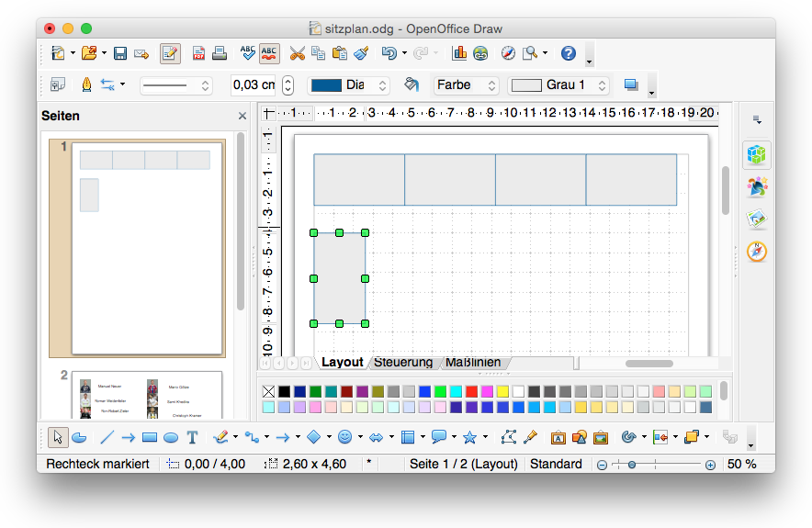
Task: Run the spelling check icon
Action: click(247, 53)
